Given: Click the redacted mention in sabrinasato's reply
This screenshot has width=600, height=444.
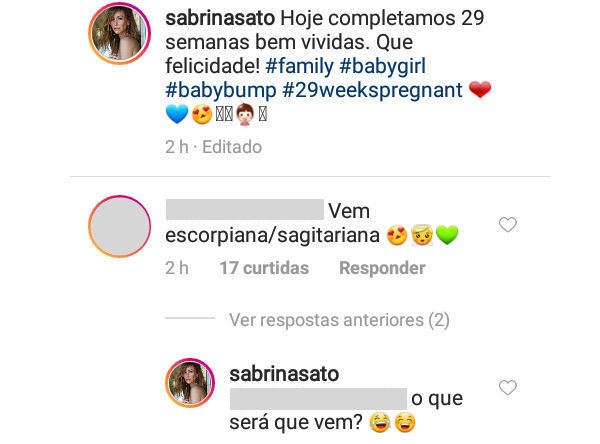Looking at the screenshot, I should (x=318, y=398).
